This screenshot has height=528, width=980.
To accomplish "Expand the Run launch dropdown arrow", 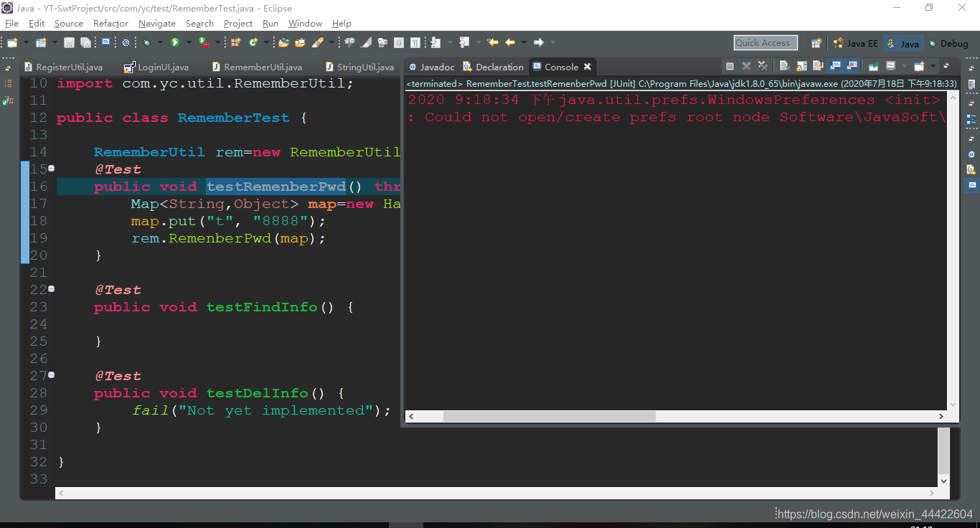I will 189,42.
